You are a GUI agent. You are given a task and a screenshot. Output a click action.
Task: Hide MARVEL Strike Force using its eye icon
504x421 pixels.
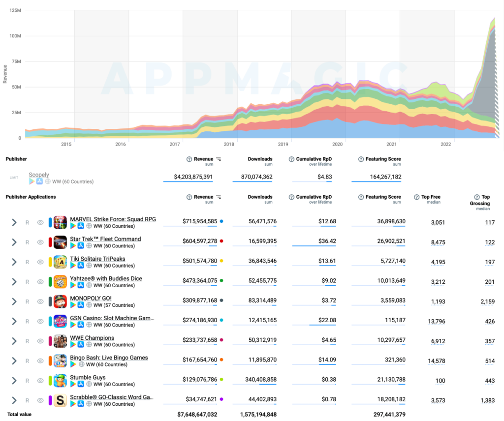pos(40,222)
